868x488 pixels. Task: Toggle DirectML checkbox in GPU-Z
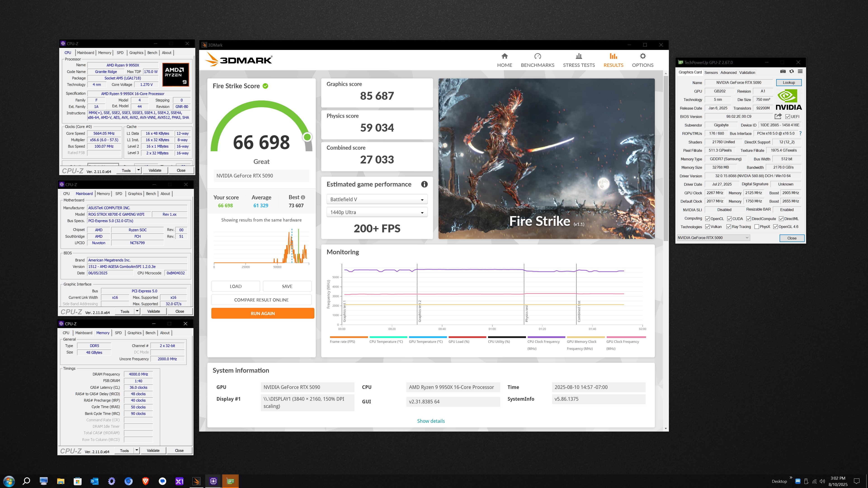click(781, 218)
